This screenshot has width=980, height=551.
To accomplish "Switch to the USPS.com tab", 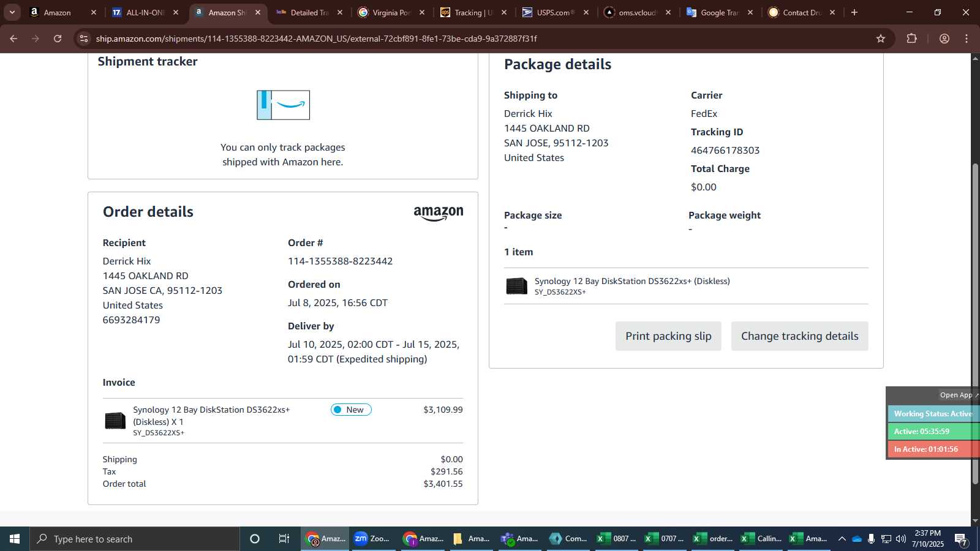I will (556, 12).
